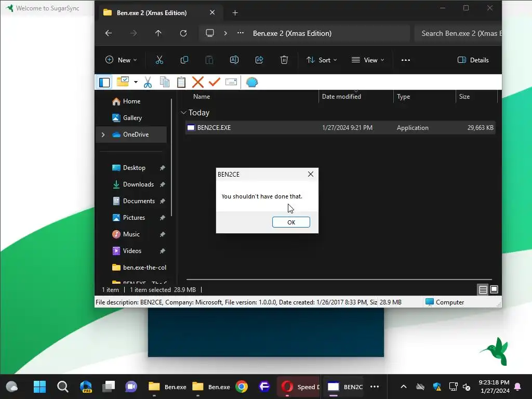Screen dimensions: 532x399
Task: Go back with the left arrow
Action: click(109, 33)
